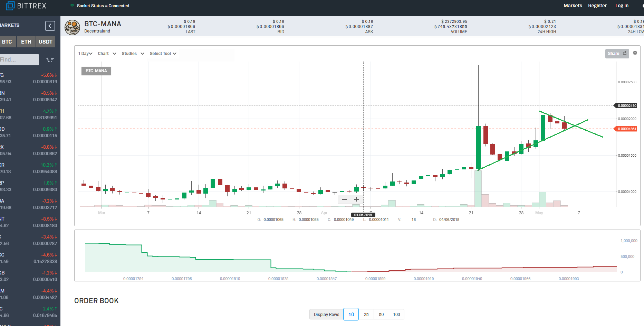
Task: Open the Markets menu in top bar
Action: coord(573,6)
